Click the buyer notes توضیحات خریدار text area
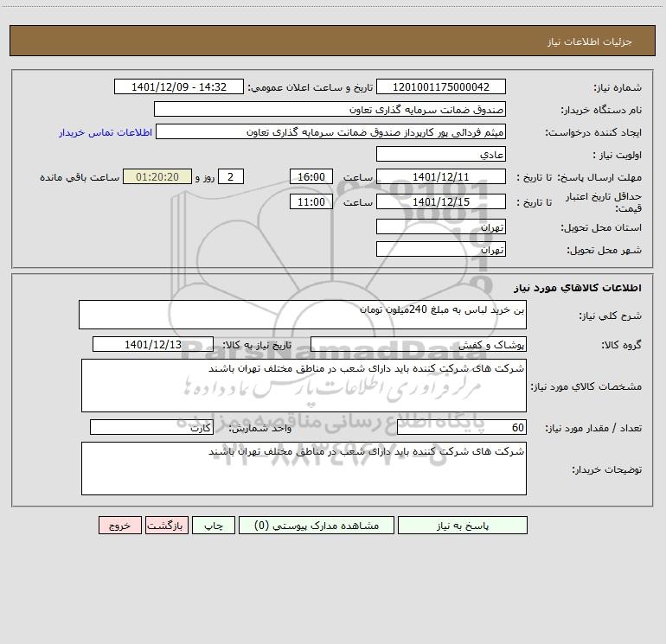 click(x=304, y=469)
